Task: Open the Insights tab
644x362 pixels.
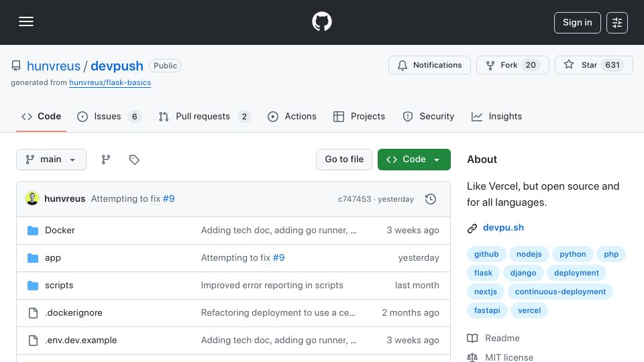Action: 496,117
